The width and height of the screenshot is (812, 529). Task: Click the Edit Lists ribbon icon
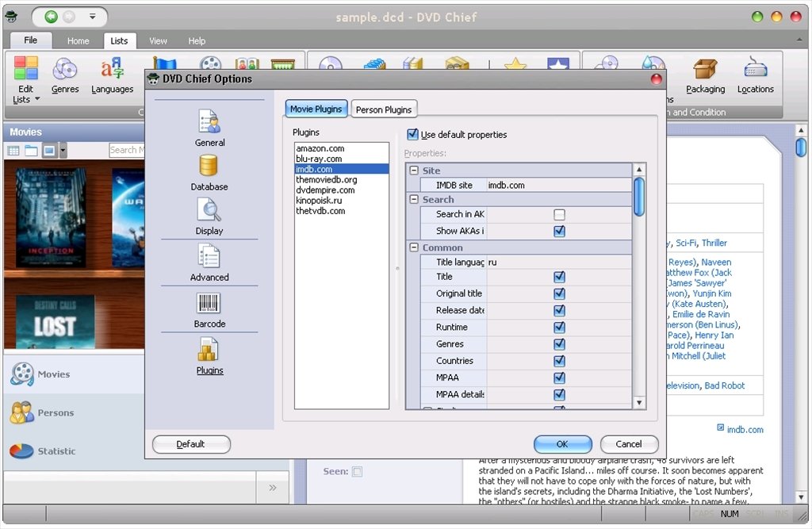click(x=26, y=80)
